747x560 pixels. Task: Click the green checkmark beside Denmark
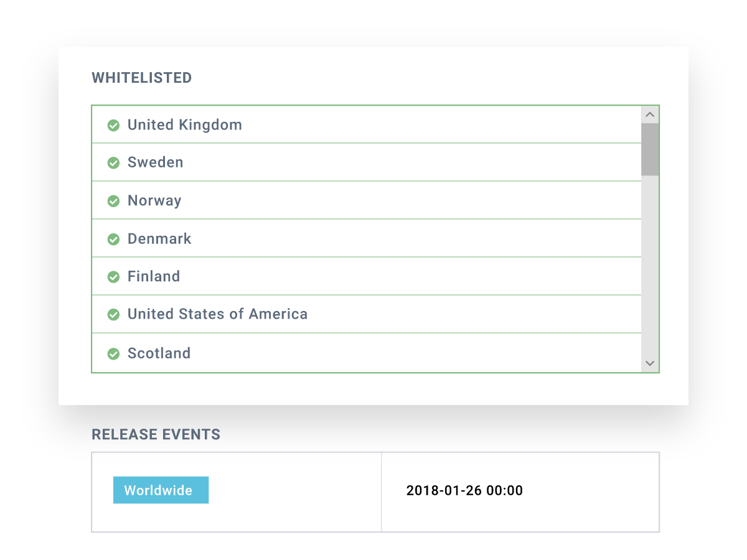[x=113, y=239]
